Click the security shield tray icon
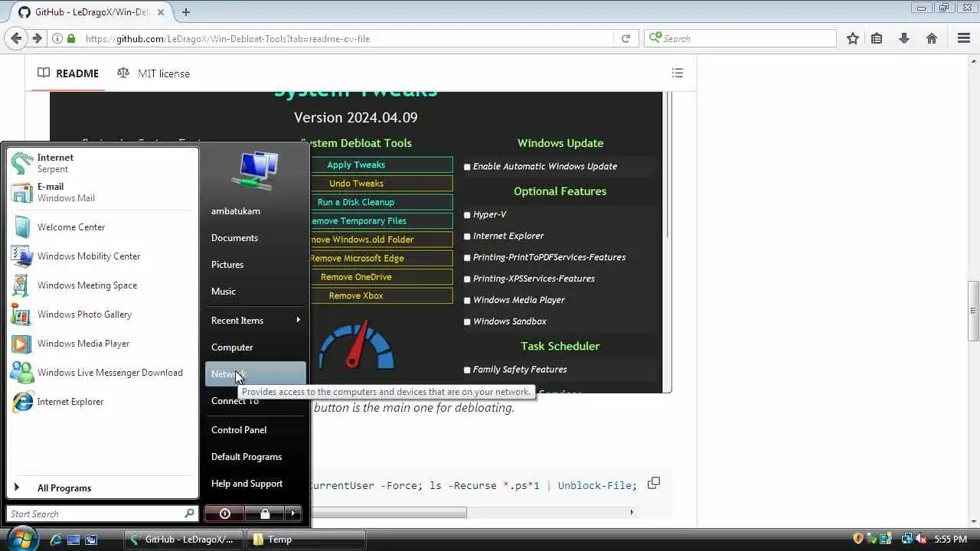 click(858, 539)
